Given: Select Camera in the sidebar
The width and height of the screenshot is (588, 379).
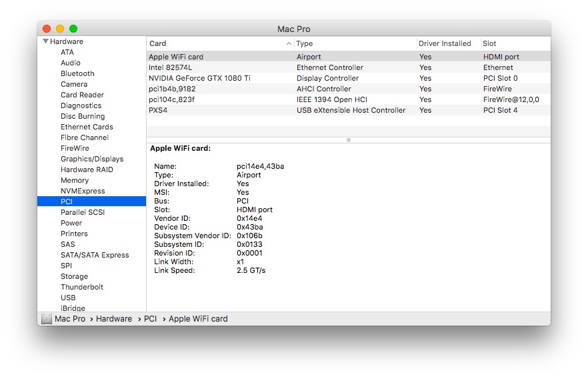Looking at the screenshot, I should tap(74, 84).
